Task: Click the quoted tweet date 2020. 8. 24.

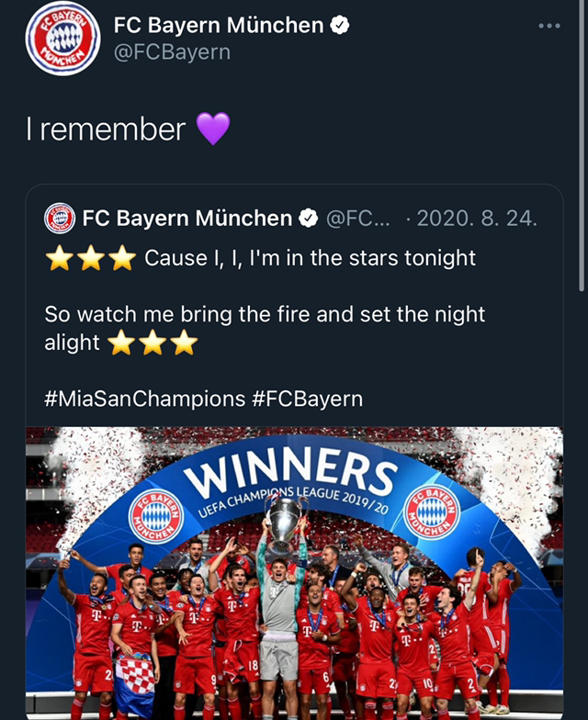Action: [x=477, y=219]
